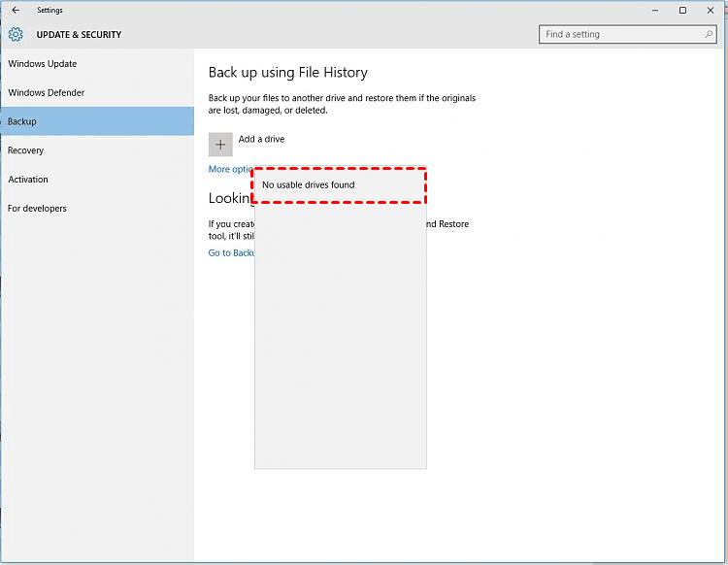The width and height of the screenshot is (728, 565).
Task: Go to Windows Defender settings
Action: pos(47,93)
